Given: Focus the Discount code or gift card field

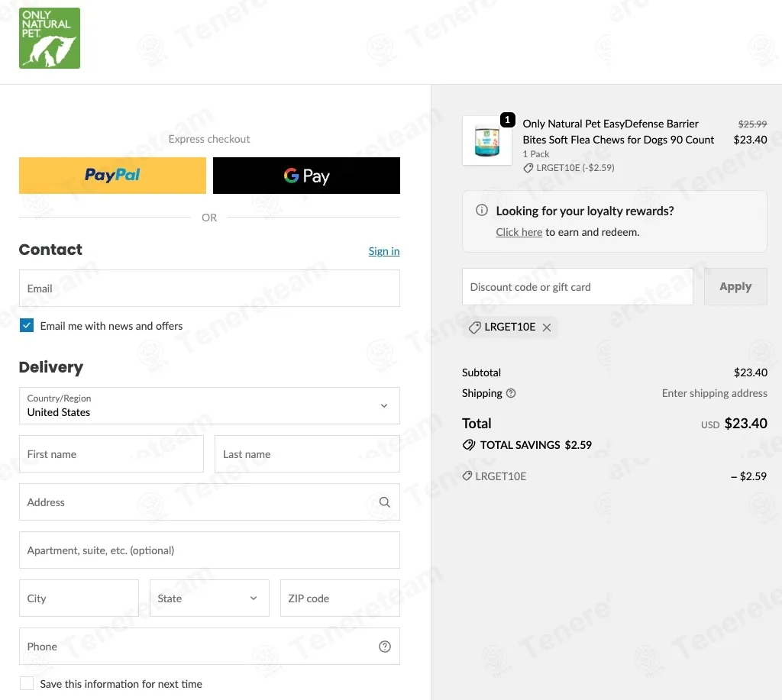Looking at the screenshot, I should [x=577, y=287].
